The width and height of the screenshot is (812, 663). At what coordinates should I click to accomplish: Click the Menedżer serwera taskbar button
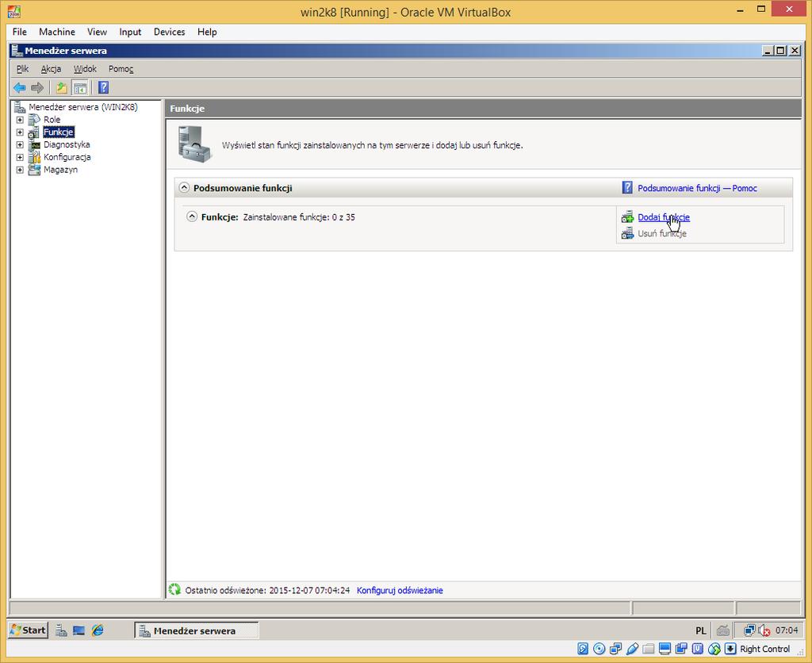[197, 630]
